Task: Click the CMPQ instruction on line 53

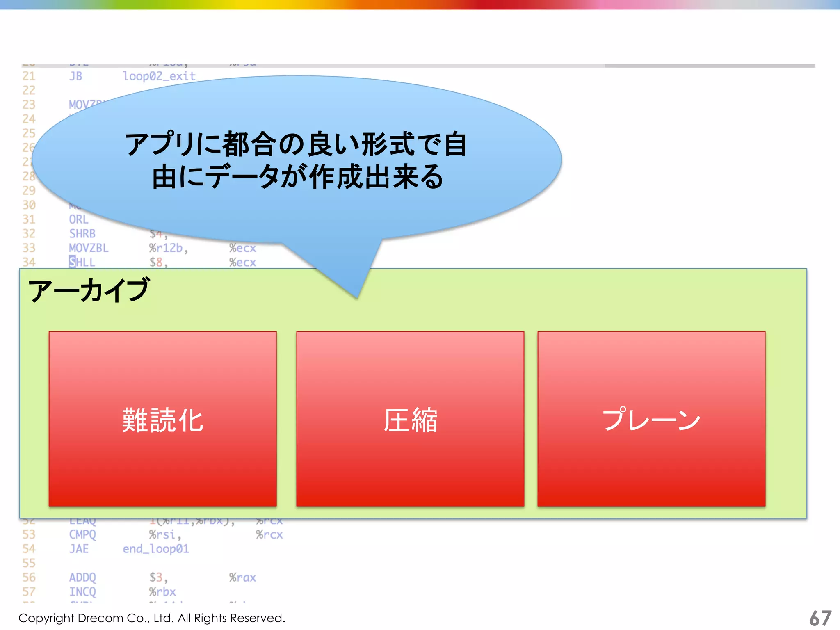Action: point(82,535)
